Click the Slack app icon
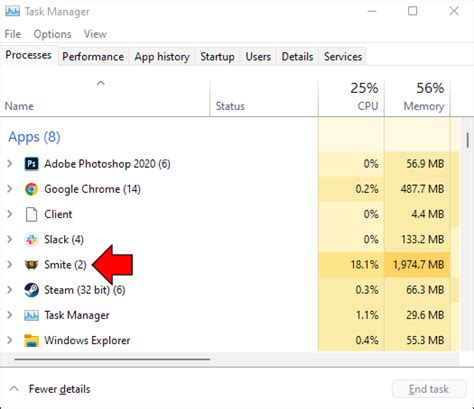The image size is (474, 409). 31,239
